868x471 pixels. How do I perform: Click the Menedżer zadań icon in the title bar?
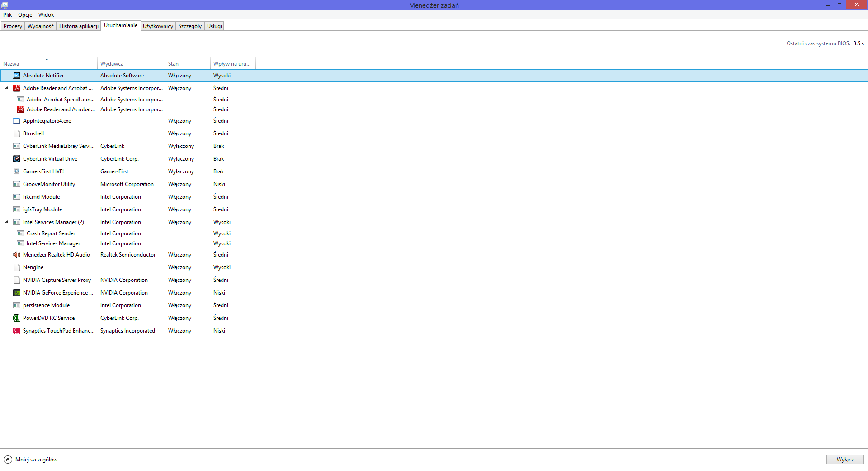coord(5,5)
